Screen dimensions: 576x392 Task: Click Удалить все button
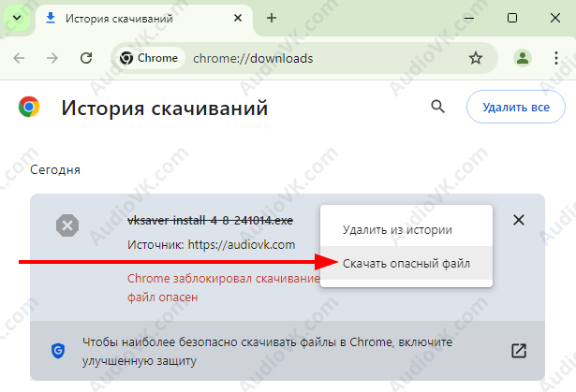(516, 107)
